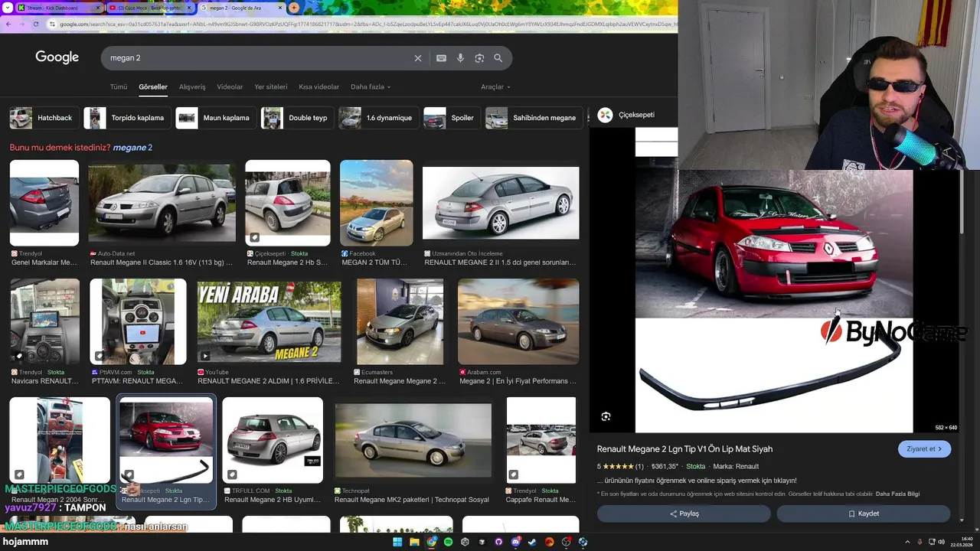Image resolution: width=980 pixels, height=551 pixels.
Task: Open the Uzmanından Oto İnceleme result thumbnail
Action: pos(501,203)
